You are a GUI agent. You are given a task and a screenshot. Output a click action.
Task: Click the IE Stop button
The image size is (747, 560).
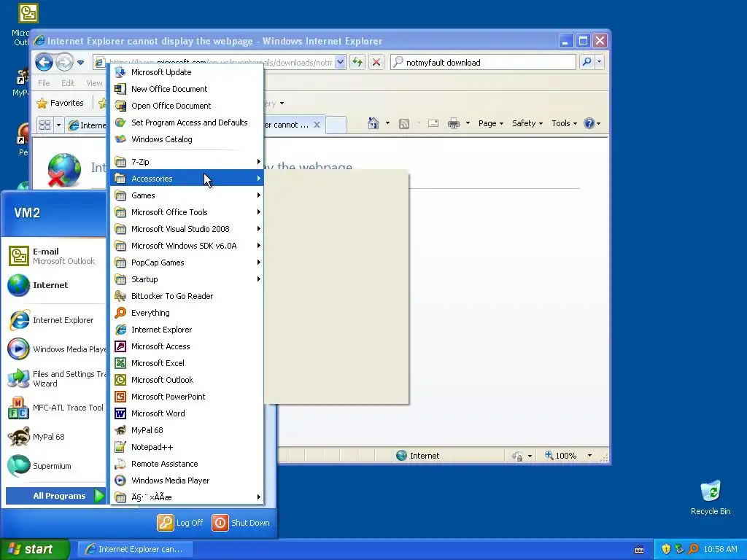coord(376,62)
